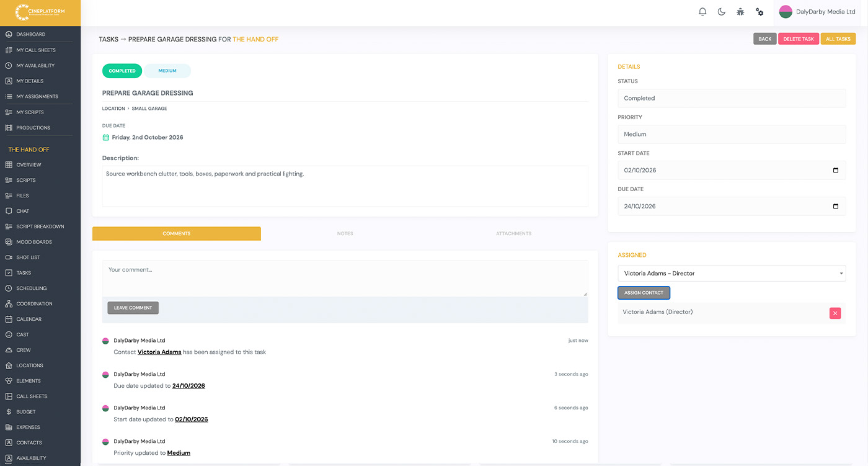Viewport: 868px width, 466px height.
Task: Open the Due Date calendar picker
Action: coord(836,207)
